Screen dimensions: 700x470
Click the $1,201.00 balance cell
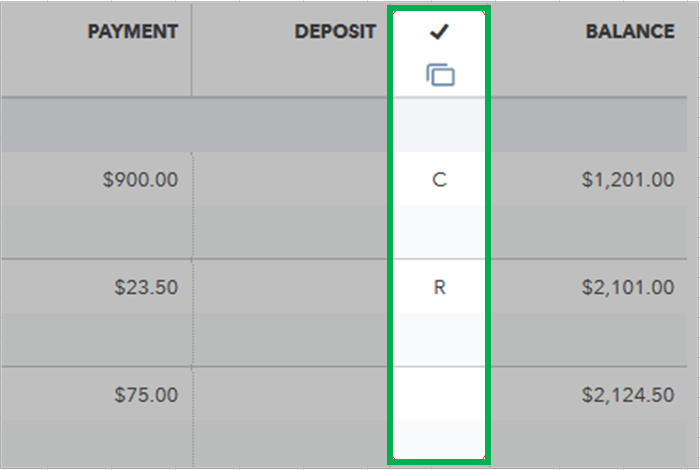(627, 180)
